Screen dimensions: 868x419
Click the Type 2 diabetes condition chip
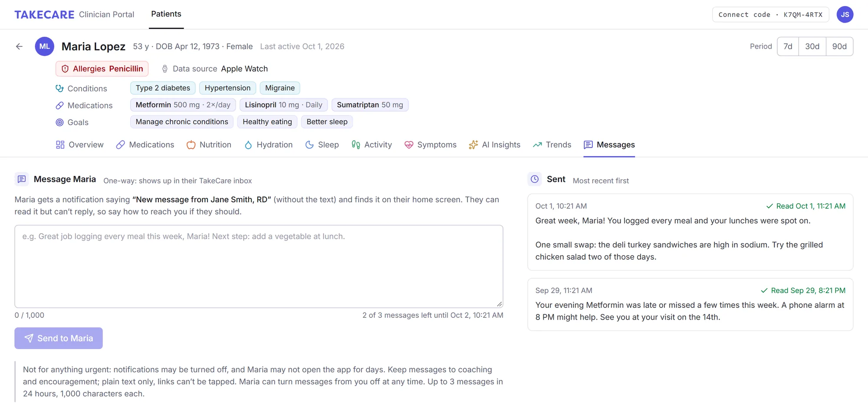point(163,88)
